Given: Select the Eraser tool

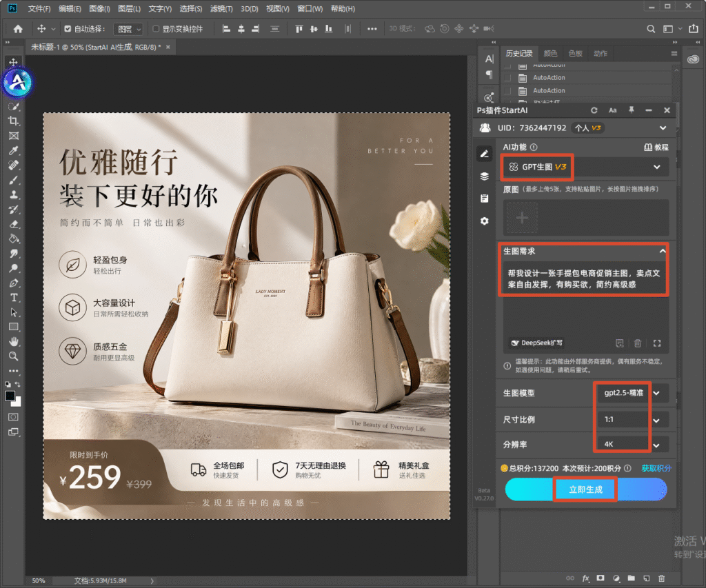Looking at the screenshot, I should click(x=14, y=224).
